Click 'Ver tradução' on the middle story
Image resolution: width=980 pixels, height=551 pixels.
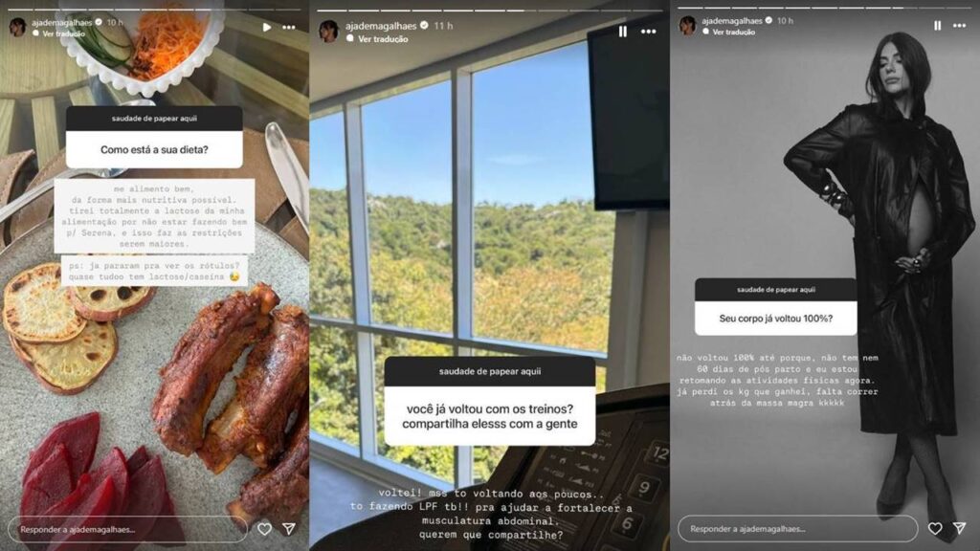[x=383, y=38]
